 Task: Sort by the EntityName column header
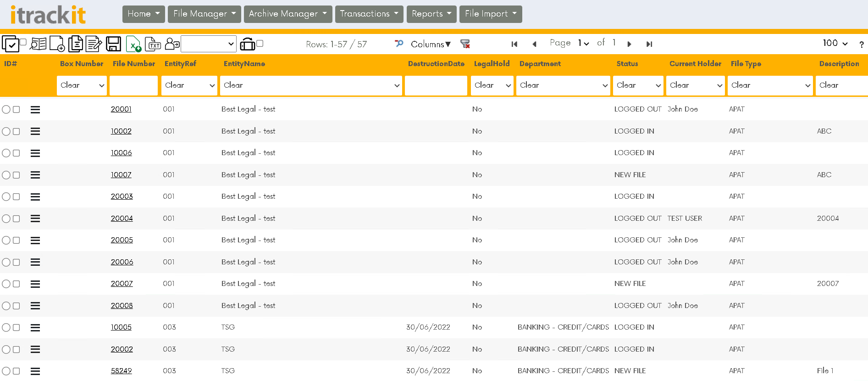click(244, 64)
